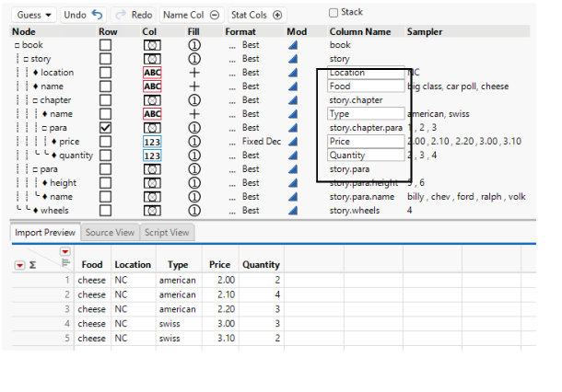
Task: Click the Location column header in preview
Action: 133,265
